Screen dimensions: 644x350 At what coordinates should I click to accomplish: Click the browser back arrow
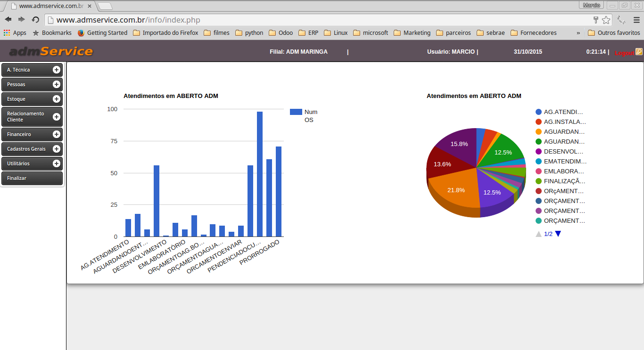coord(8,20)
